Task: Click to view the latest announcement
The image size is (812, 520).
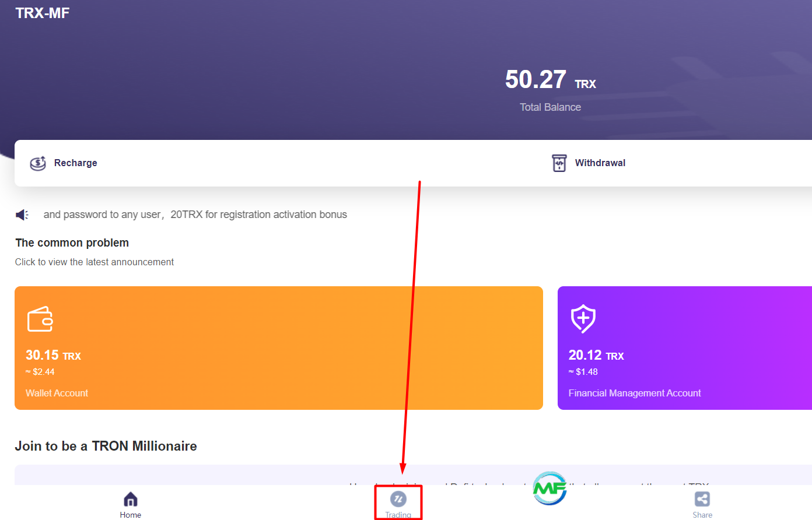Action: [94, 262]
